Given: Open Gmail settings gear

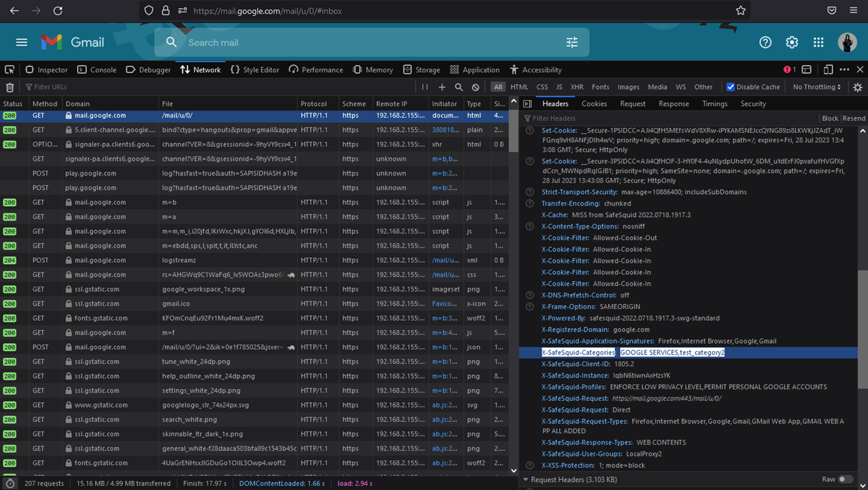Looking at the screenshot, I should point(792,42).
